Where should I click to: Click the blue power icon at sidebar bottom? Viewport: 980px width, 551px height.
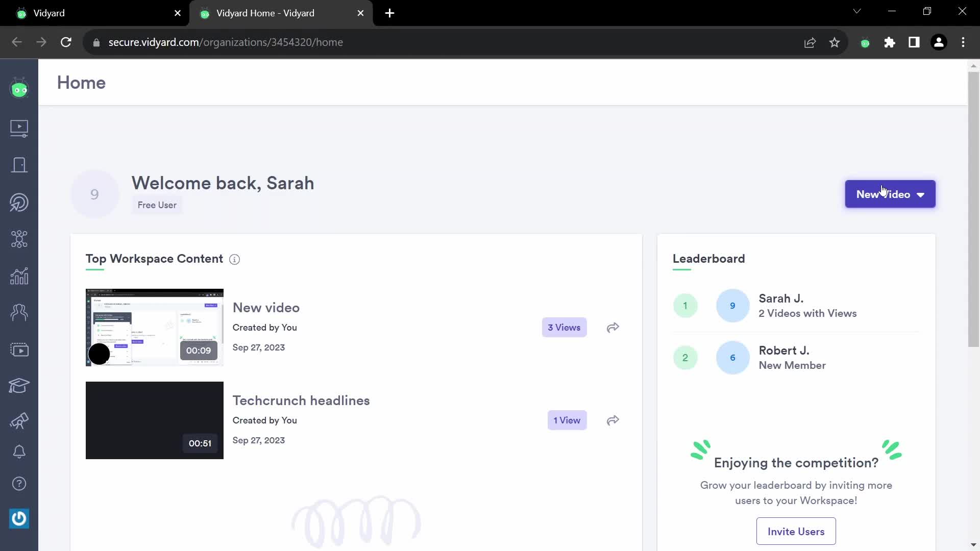click(x=19, y=518)
